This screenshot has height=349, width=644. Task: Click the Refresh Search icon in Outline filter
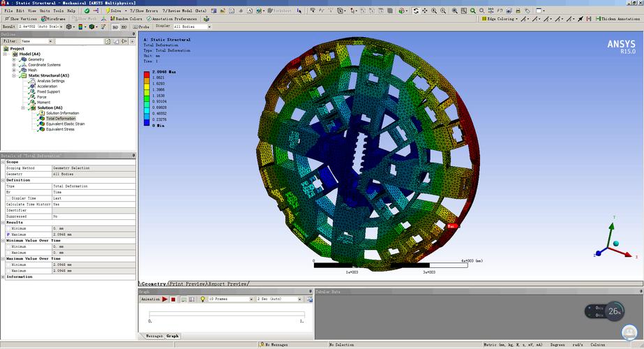[107, 41]
